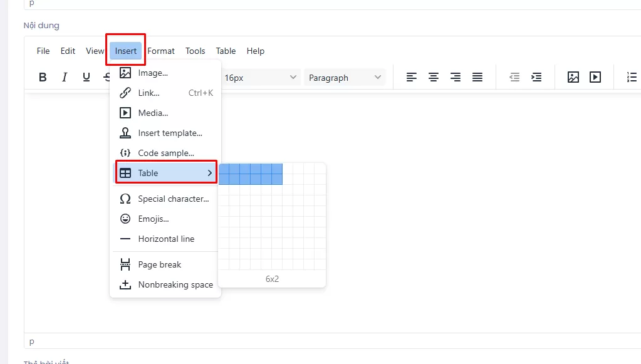Screen dimensions: 641x364
Task: Click Code sample... menu entry
Action: click(x=166, y=153)
